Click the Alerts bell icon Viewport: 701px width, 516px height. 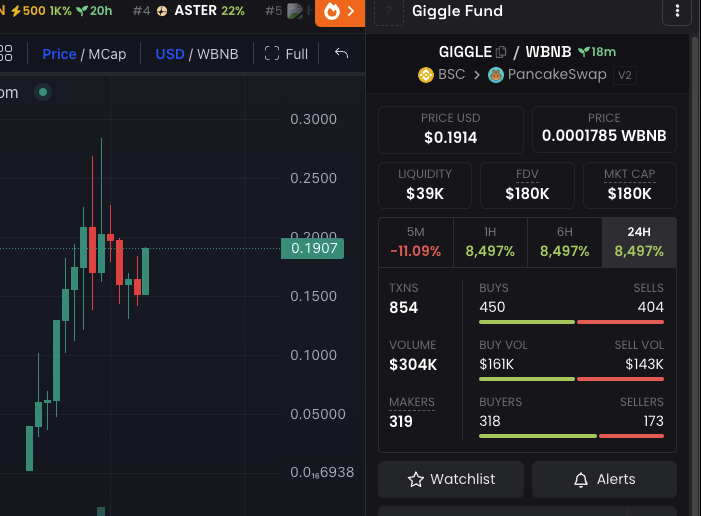tap(581, 480)
